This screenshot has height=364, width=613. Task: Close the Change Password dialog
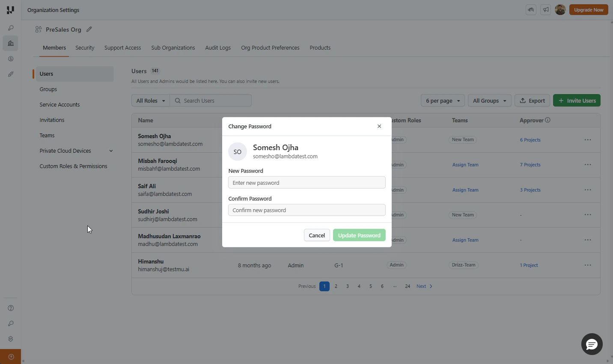click(x=379, y=126)
